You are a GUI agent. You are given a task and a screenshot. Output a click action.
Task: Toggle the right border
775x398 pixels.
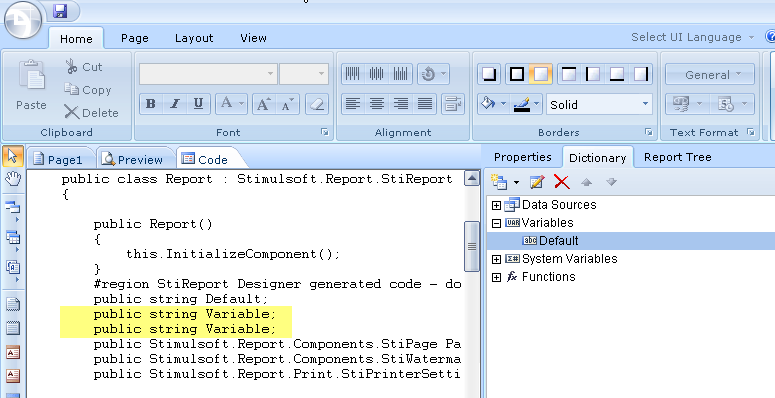click(x=641, y=74)
